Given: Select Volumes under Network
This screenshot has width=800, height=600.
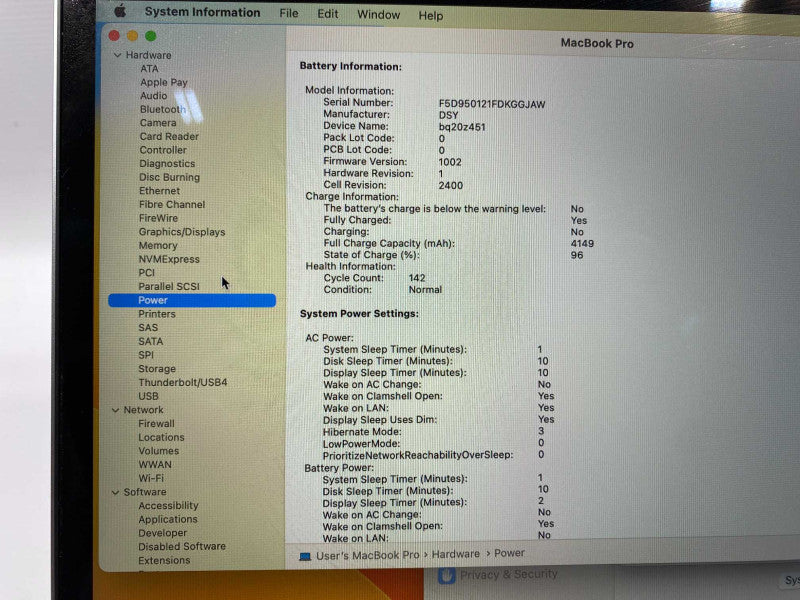Looking at the screenshot, I should [159, 452].
